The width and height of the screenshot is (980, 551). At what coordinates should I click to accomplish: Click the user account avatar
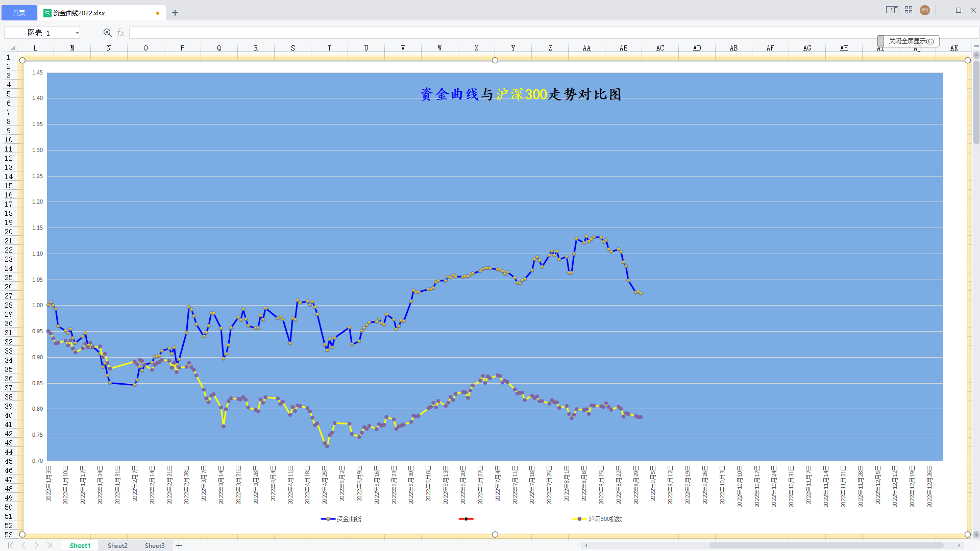pos(925,10)
